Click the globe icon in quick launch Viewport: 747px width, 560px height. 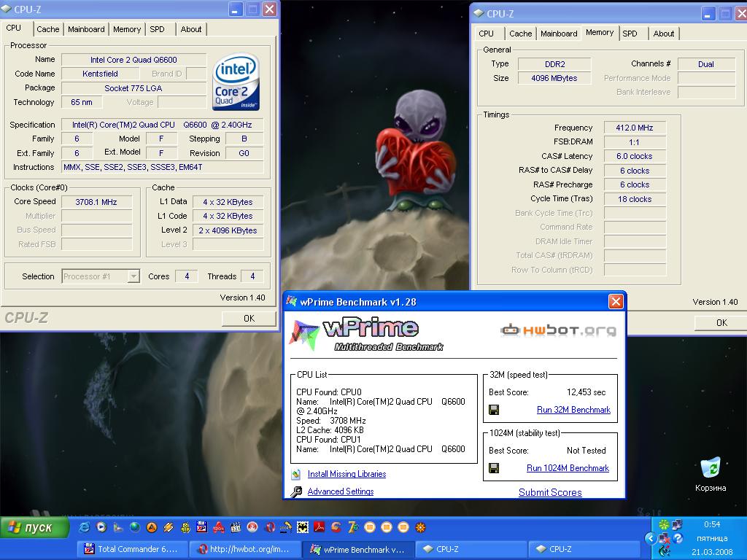tap(135, 527)
